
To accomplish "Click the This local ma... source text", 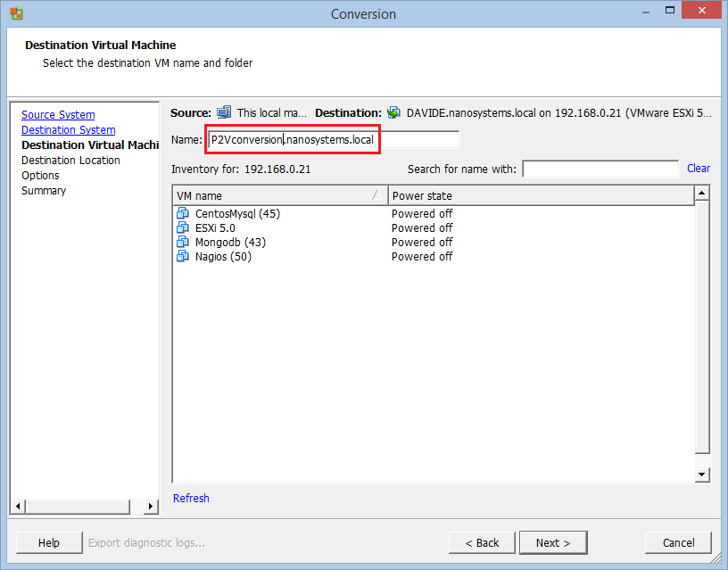I will 271,112.
